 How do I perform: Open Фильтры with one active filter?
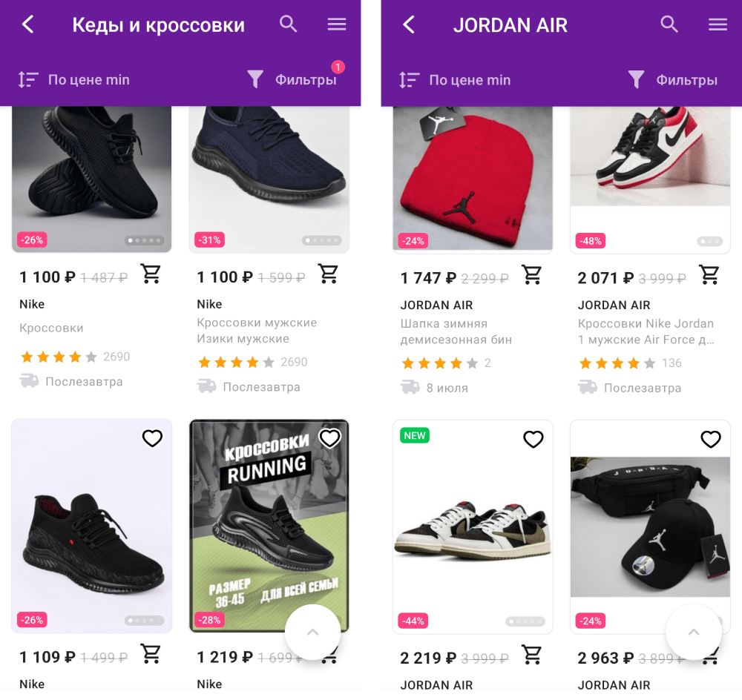[x=293, y=79]
